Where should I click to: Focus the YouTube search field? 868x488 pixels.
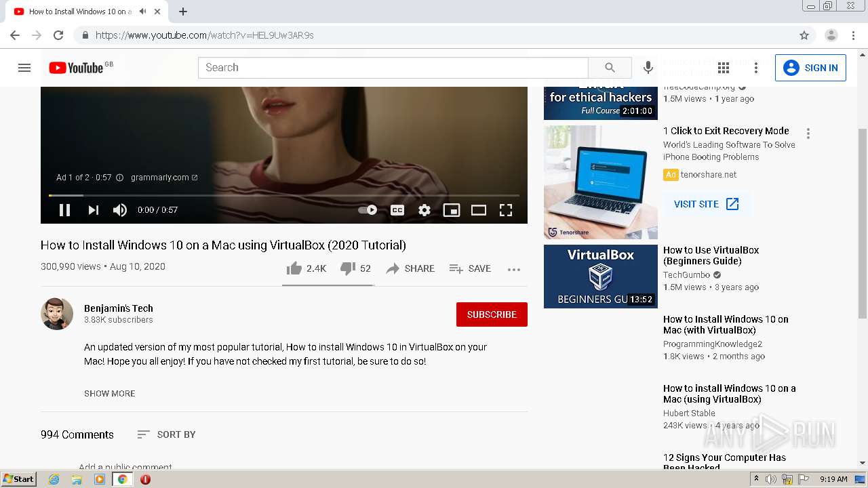393,68
